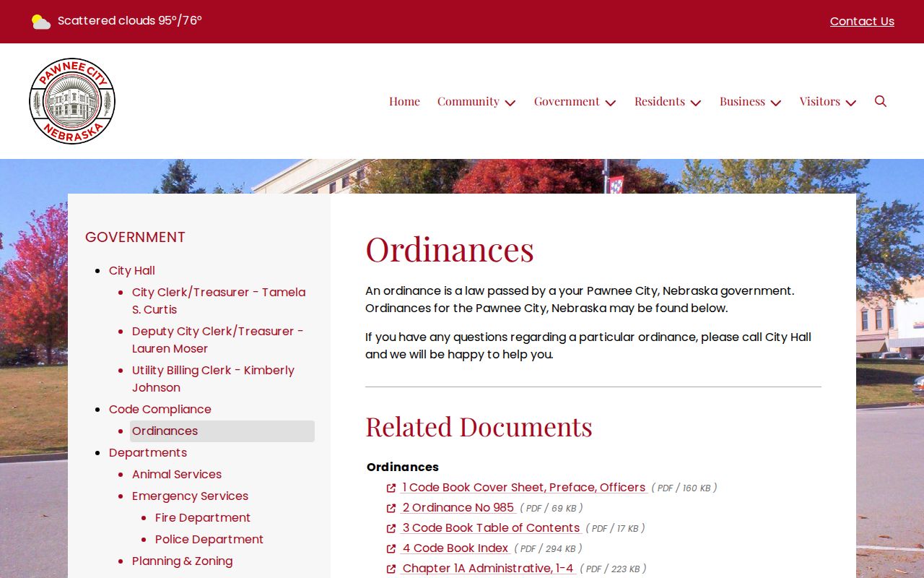Click external link icon beside Code Book Table of Contents
Viewport: 924px width, 578px height.
[x=391, y=528]
